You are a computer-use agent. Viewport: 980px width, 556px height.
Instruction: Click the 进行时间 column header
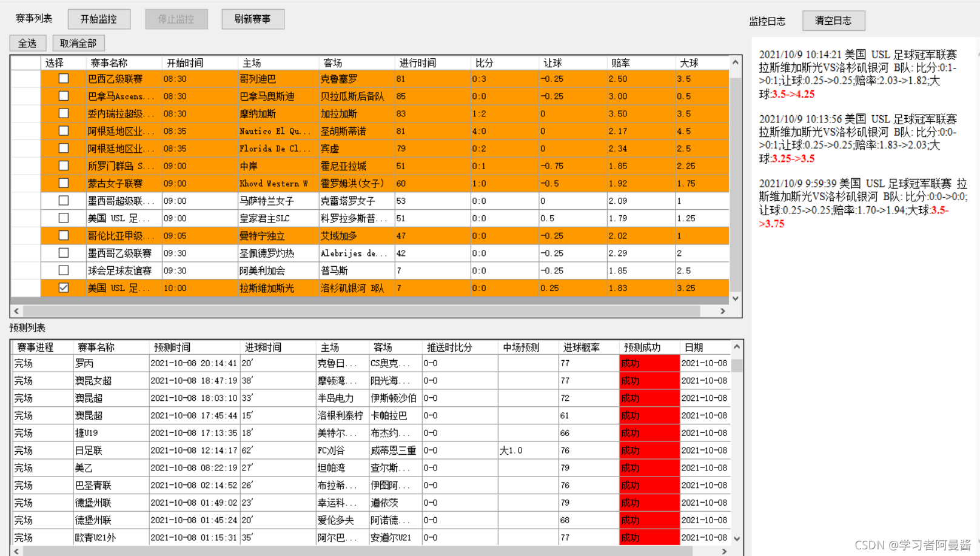432,63
